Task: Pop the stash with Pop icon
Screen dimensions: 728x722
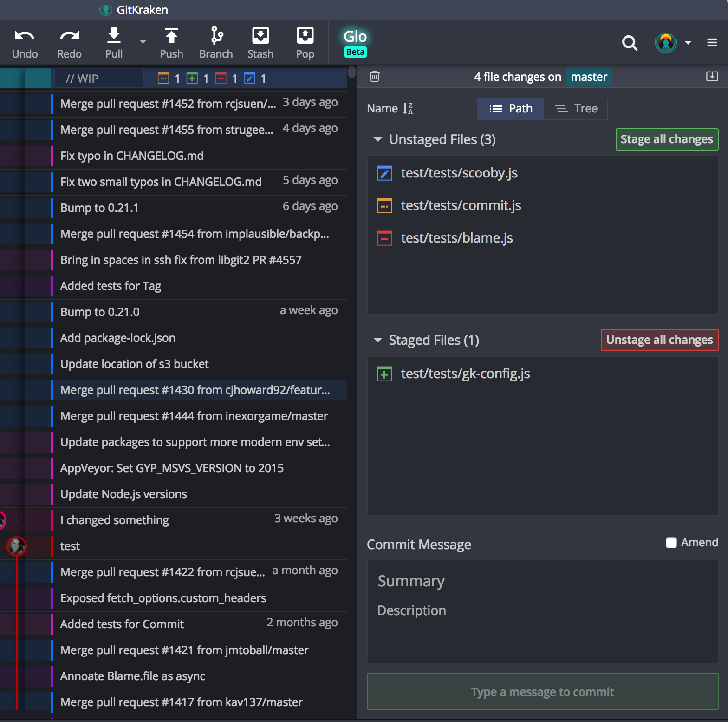Action: pyautogui.click(x=305, y=36)
